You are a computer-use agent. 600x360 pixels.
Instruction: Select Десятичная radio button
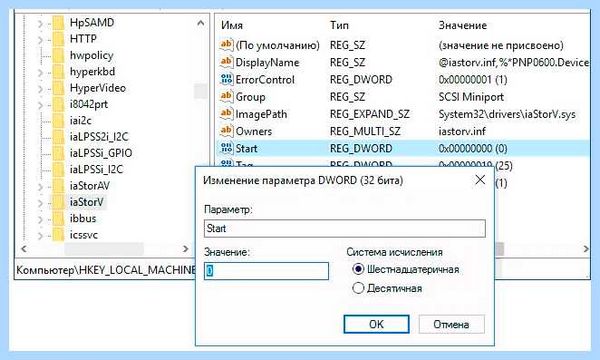click(x=358, y=288)
